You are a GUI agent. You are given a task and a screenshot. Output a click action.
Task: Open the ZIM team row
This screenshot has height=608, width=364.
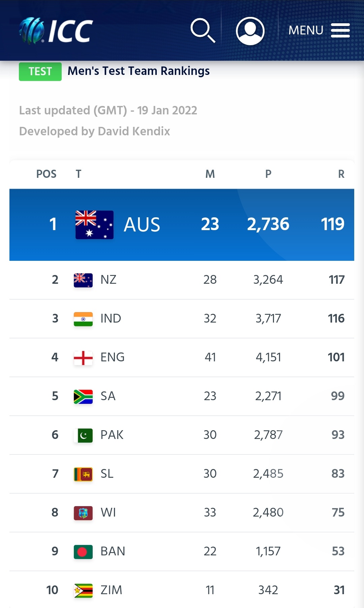182,590
